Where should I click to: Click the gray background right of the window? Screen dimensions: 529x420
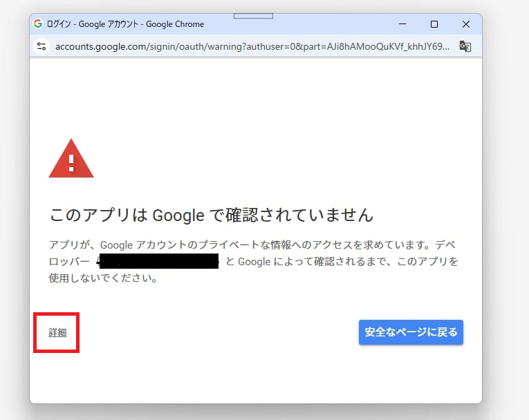pos(505,207)
